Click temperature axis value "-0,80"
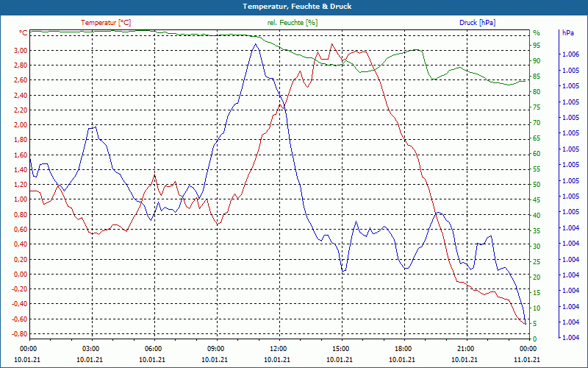 click(x=20, y=334)
